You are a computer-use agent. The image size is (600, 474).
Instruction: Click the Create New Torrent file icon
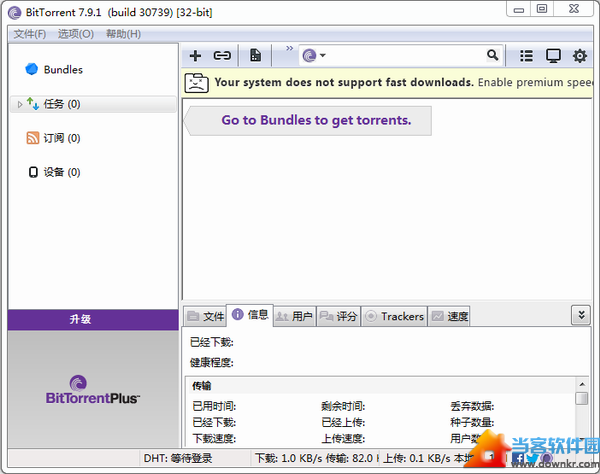click(255, 55)
